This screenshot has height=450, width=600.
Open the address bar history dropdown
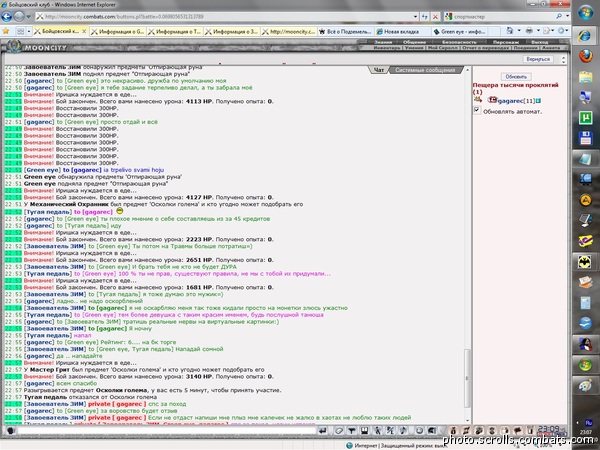pyautogui.click(x=415, y=16)
